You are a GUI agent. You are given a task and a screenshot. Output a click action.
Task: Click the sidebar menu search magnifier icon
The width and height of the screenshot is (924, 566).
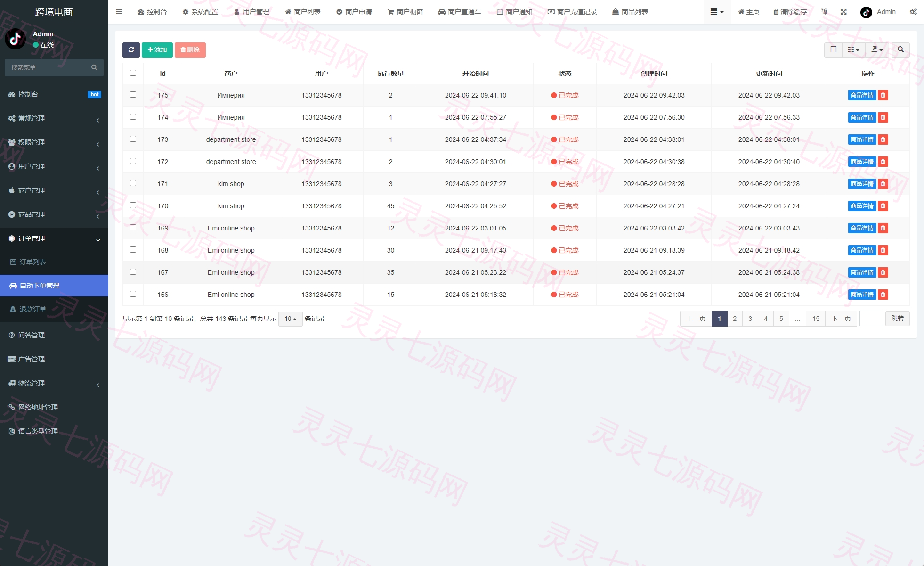(94, 67)
